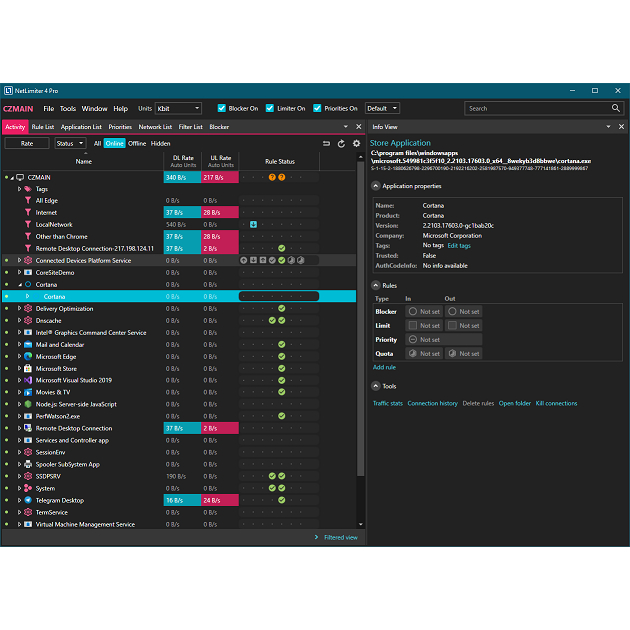Click the LocalNetwork download rule status icon

tap(254, 224)
